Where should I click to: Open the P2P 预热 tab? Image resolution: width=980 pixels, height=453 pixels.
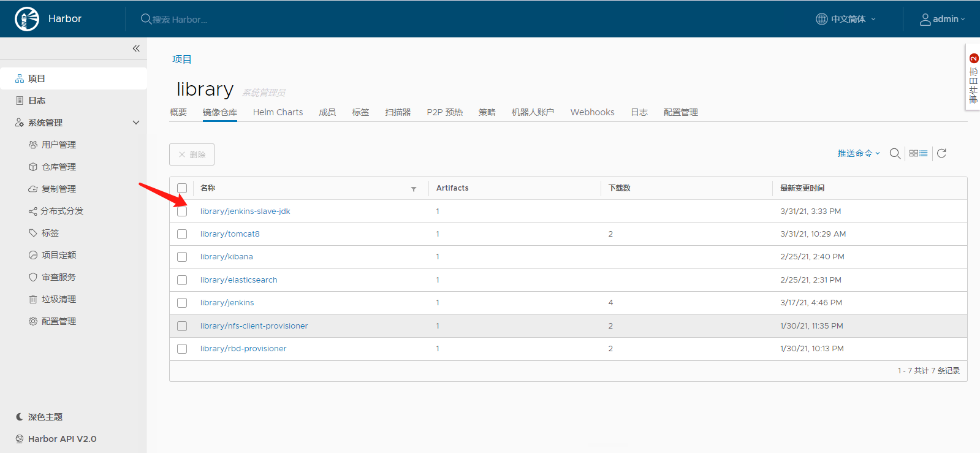point(445,112)
